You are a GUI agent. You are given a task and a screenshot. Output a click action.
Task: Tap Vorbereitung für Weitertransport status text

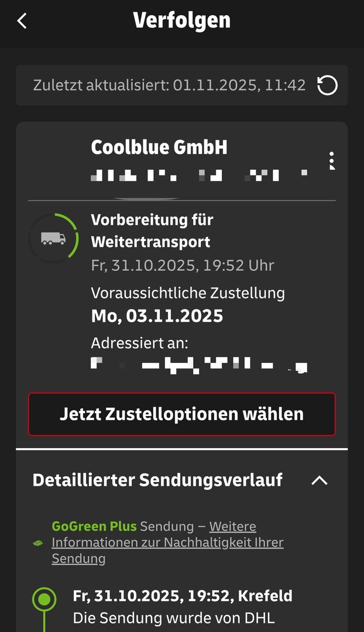point(152,231)
